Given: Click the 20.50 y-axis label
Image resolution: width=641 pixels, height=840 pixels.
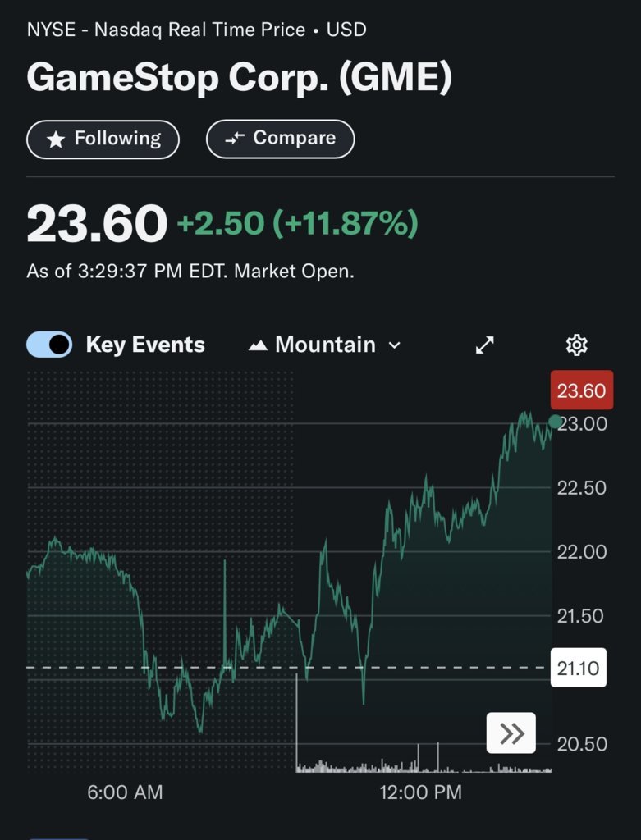Looking at the screenshot, I should [582, 744].
